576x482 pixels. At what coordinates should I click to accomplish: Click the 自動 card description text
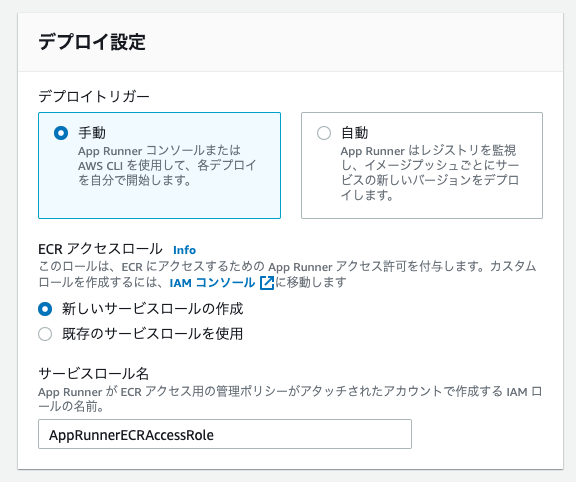(x=430, y=173)
